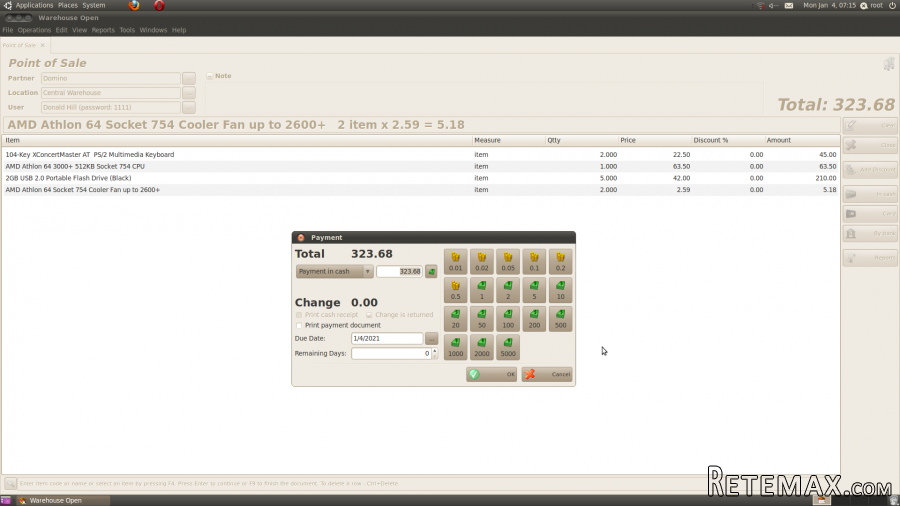900x506 pixels.
Task: Select the 104-Key XConcertMaster Keyboard row
Action: point(421,154)
